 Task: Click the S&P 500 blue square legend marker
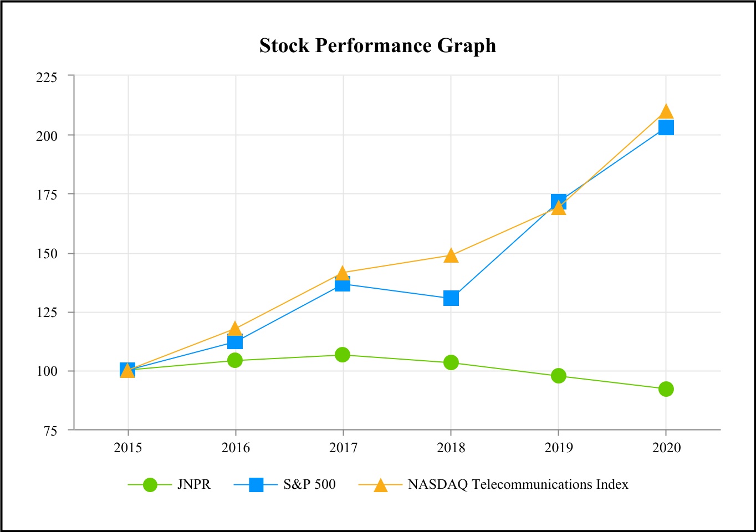[256, 485]
